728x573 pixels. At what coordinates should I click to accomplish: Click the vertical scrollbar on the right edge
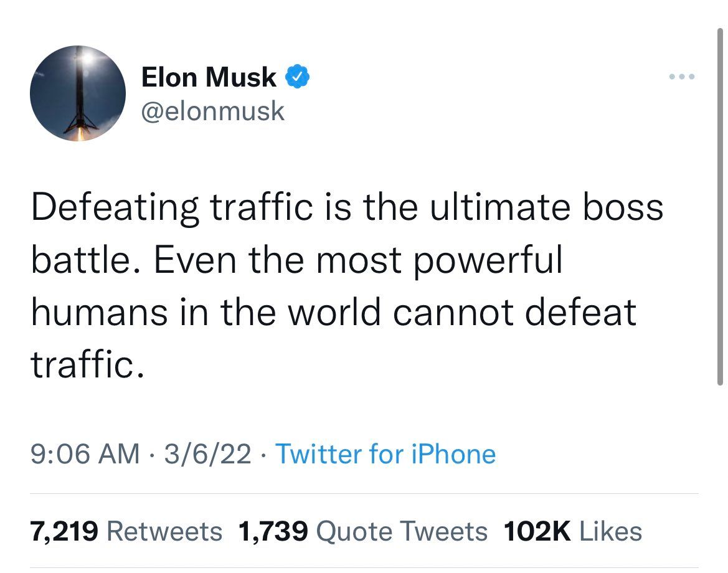click(720, 207)
